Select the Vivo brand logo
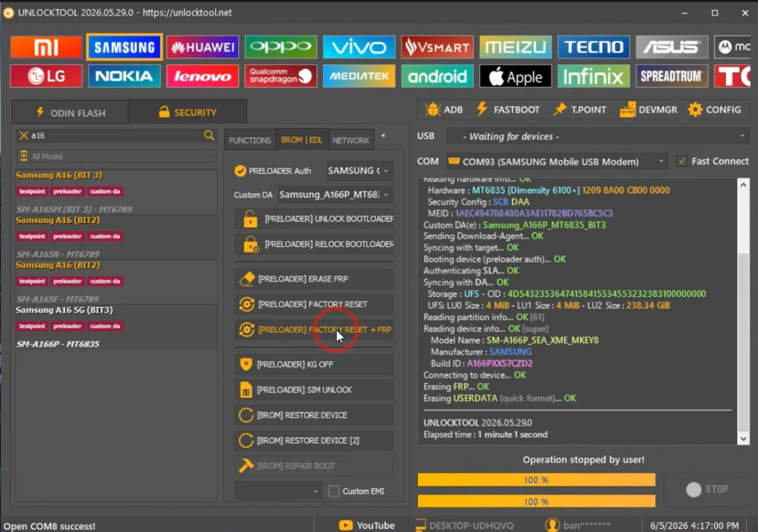 (359, 47)
